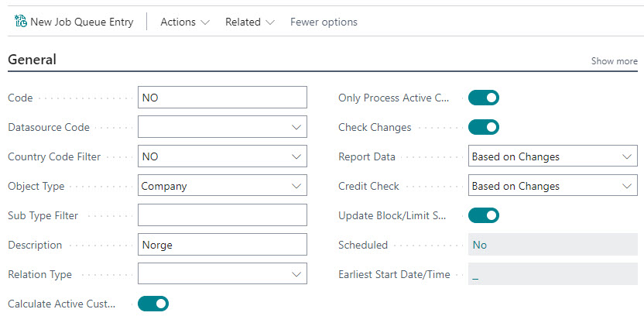Open the Actions menu

(x=184, y=22)
